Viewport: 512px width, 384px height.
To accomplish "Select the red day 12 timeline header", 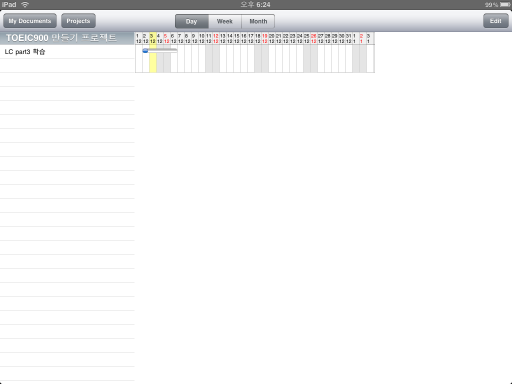I will tap(216, 38).
